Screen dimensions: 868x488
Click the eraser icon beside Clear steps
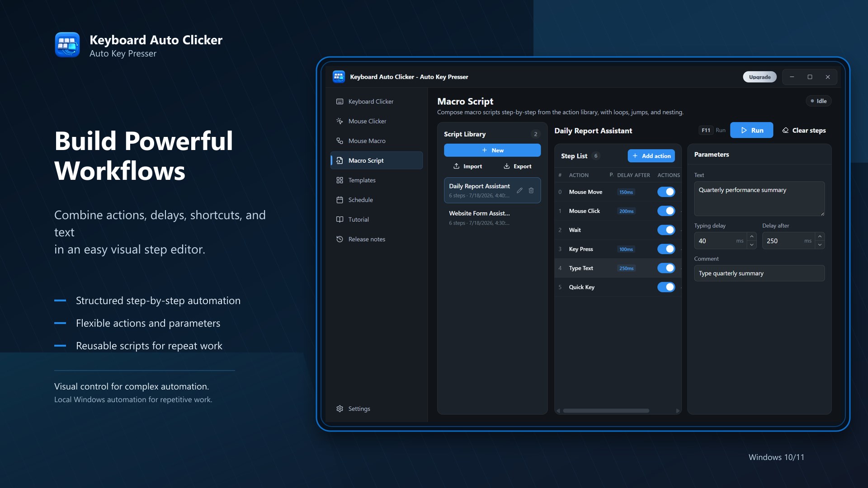pos(785,130)
